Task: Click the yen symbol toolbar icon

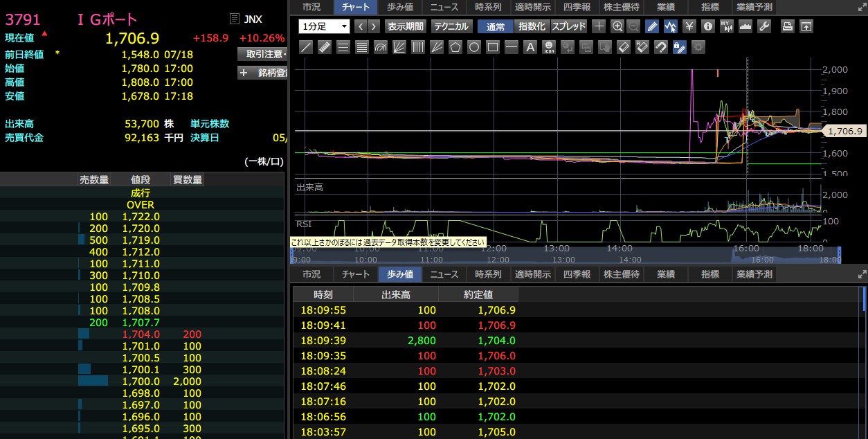Action: pos(689,26)
